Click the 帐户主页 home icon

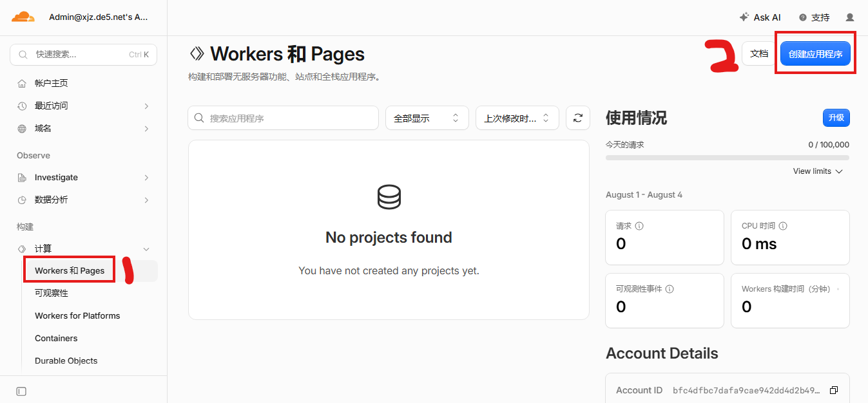point(22,83)
